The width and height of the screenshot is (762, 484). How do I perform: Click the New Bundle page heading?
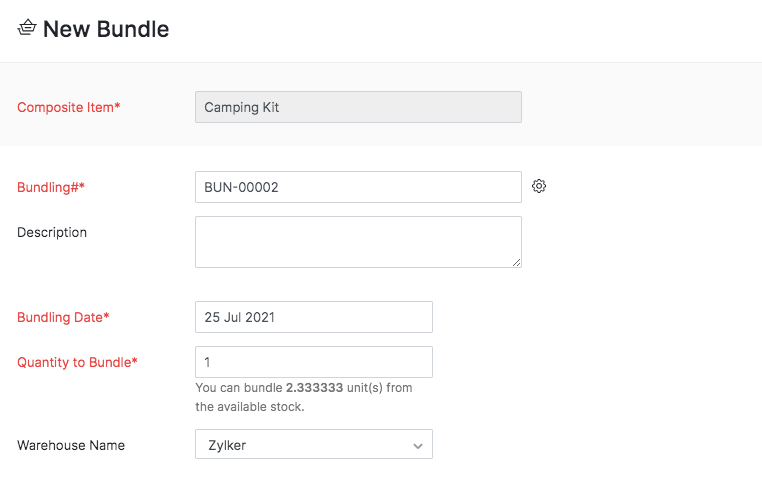106,29
